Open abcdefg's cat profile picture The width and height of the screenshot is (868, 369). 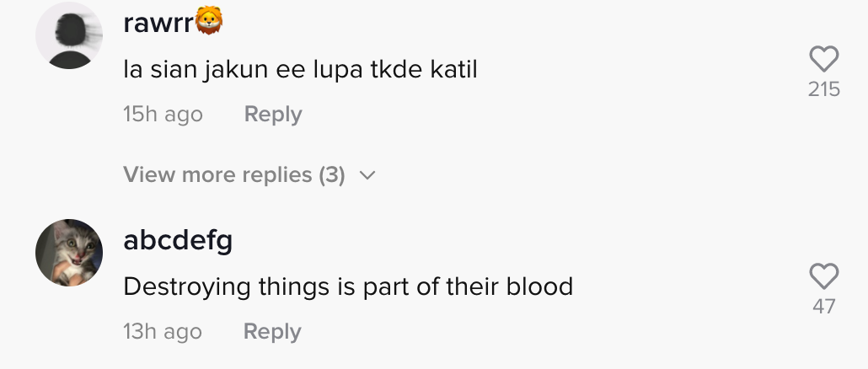(x=69, y=253)
